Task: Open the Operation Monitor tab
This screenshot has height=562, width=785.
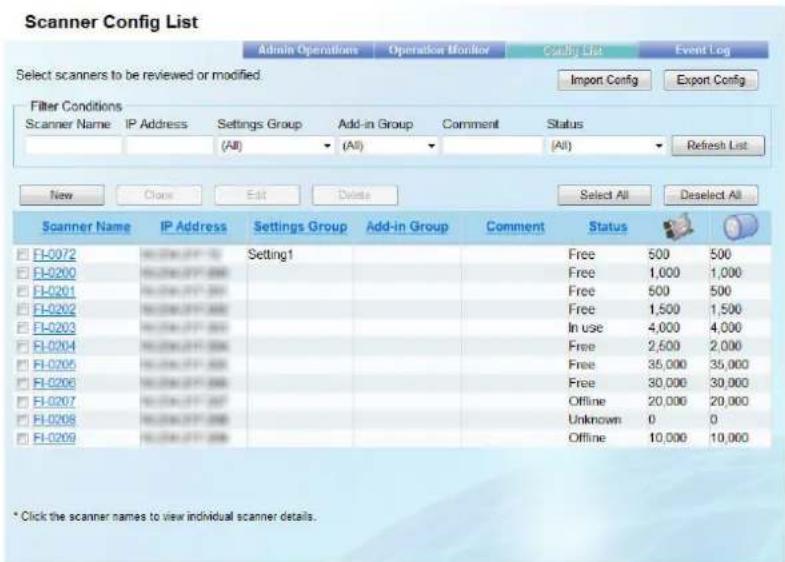Action: pyautogui.click(x=439, y=50)
